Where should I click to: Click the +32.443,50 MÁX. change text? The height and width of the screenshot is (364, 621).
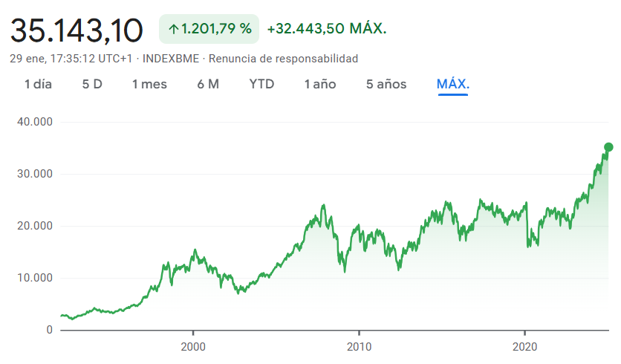tap(327, 28)
